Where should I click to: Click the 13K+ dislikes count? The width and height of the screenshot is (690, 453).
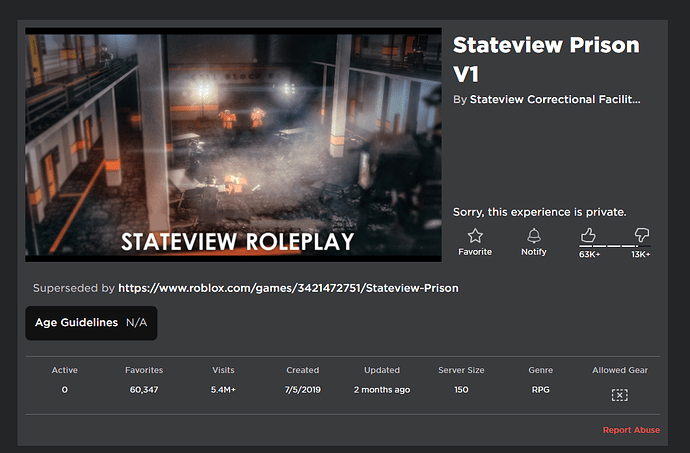(640, 254)
